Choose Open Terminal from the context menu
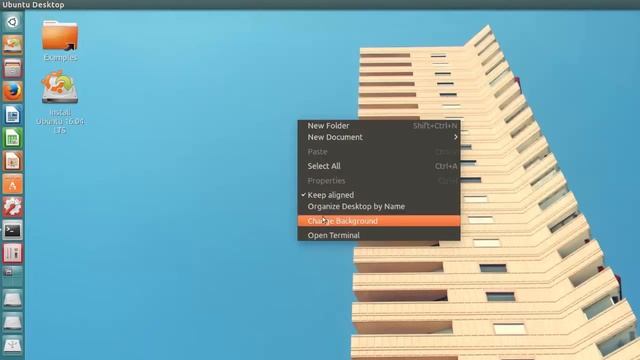 pos(379,236)
